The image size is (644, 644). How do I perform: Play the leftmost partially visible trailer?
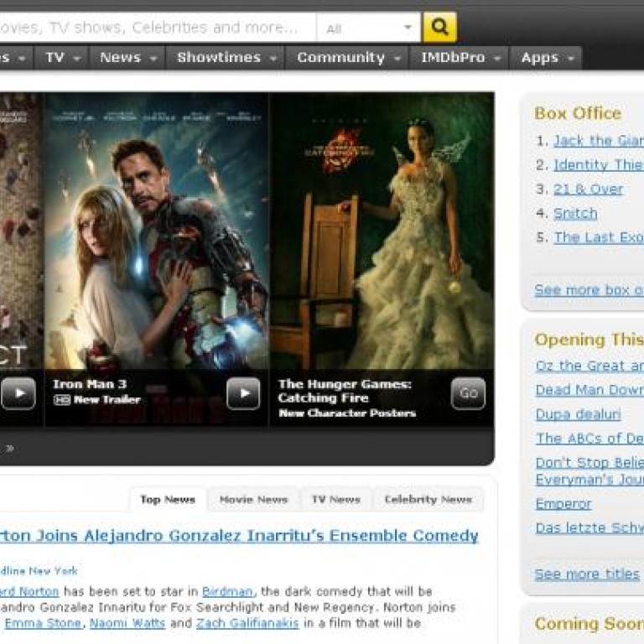click(18, 393)
